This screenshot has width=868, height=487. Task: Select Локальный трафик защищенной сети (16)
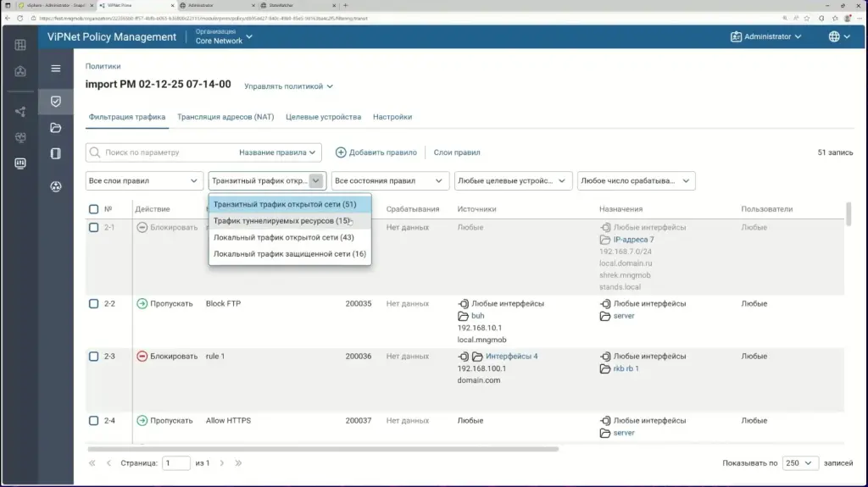click(290, 254)
